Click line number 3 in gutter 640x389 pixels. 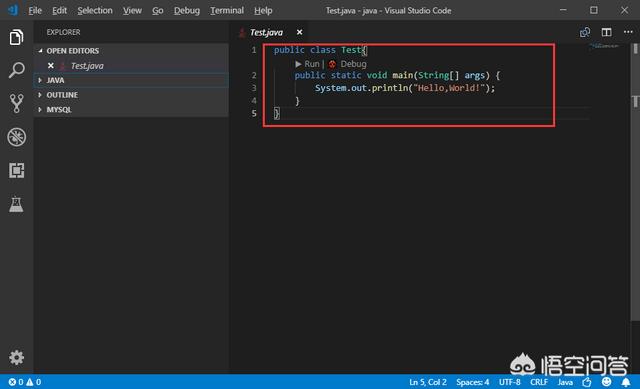coord(254,88)
